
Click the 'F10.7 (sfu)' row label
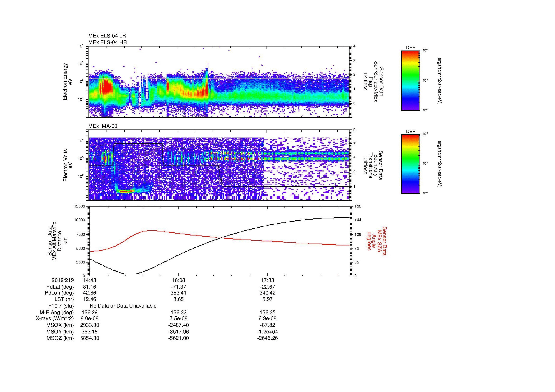click(61, 306)
